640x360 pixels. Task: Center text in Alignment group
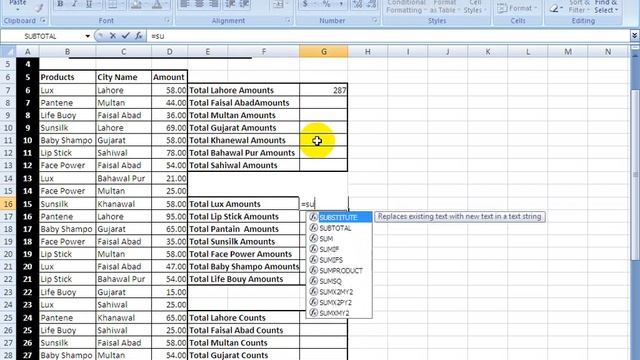[x=199, y=4]
